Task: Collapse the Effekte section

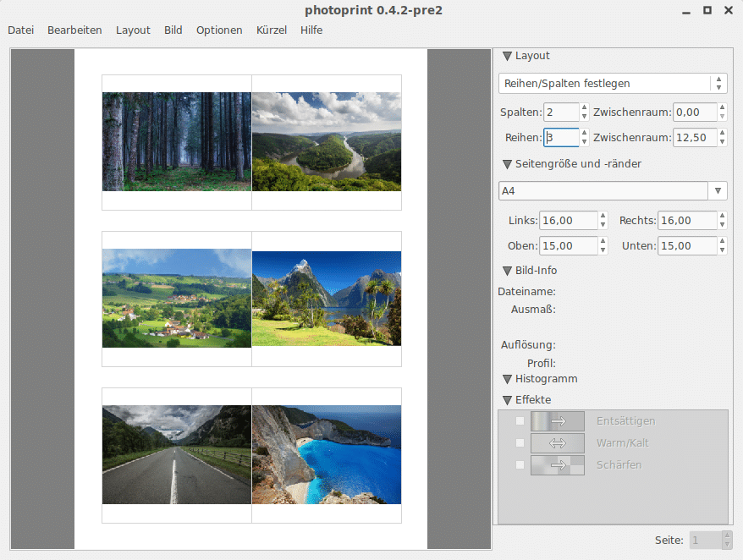Action: pos(507,400)
